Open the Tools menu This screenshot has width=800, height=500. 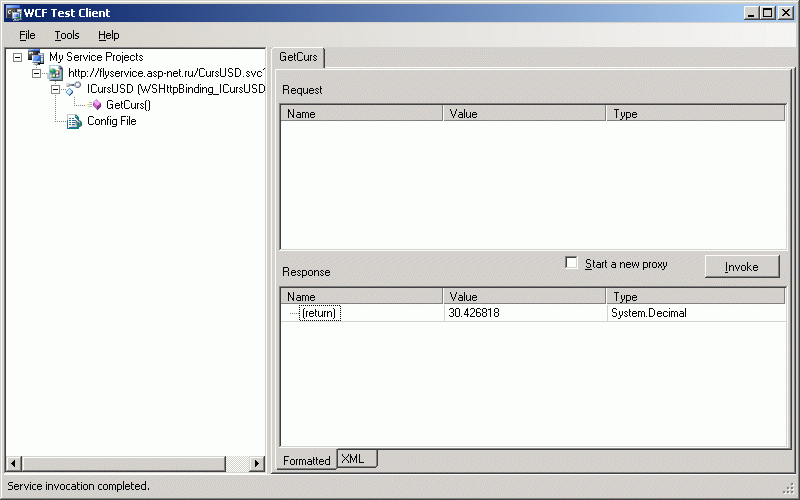coord(67,35)
